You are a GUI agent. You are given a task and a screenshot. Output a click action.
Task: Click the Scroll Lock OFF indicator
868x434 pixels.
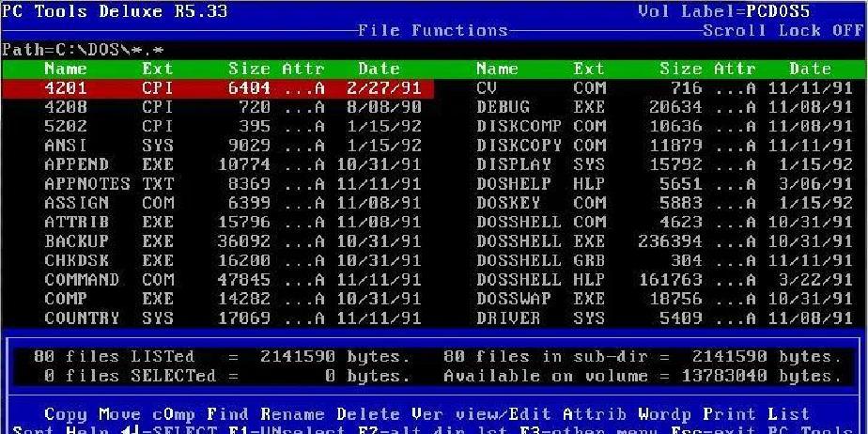[x=782, y=30]
